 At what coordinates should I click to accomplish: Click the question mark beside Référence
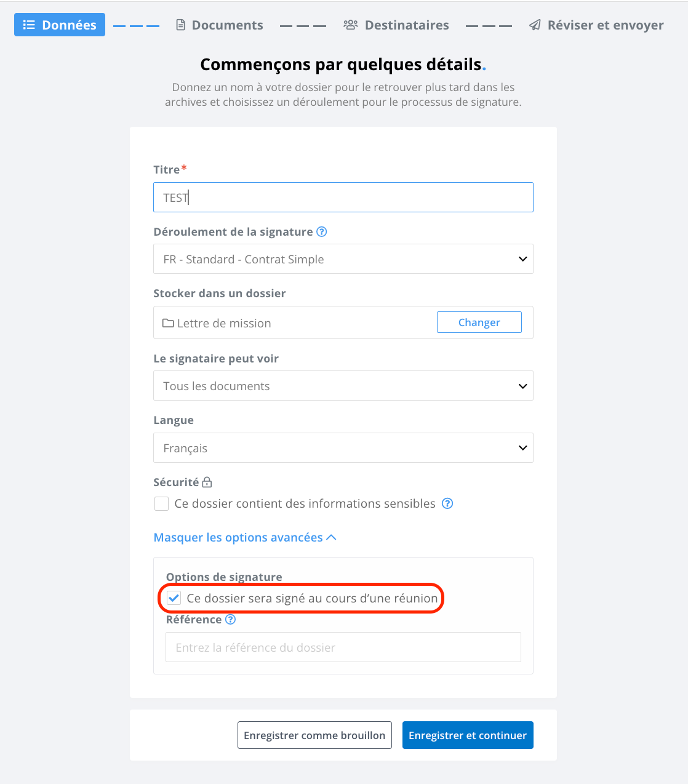230,620
